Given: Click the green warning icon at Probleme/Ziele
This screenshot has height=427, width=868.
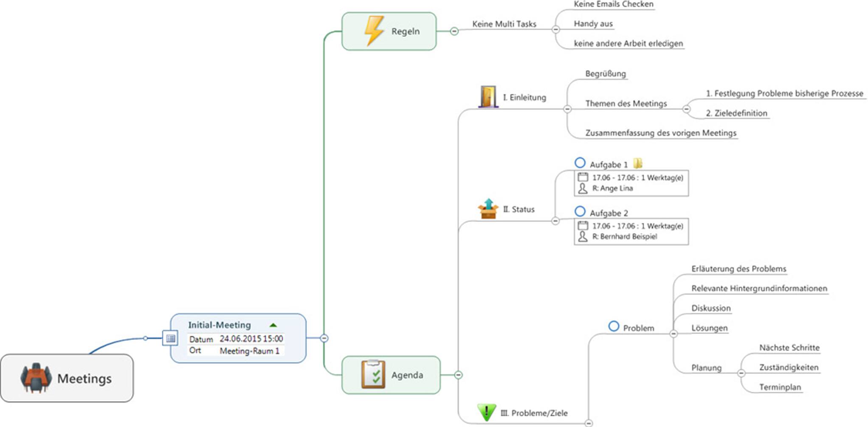Looking at the screenshot, I should click(486, 412).
